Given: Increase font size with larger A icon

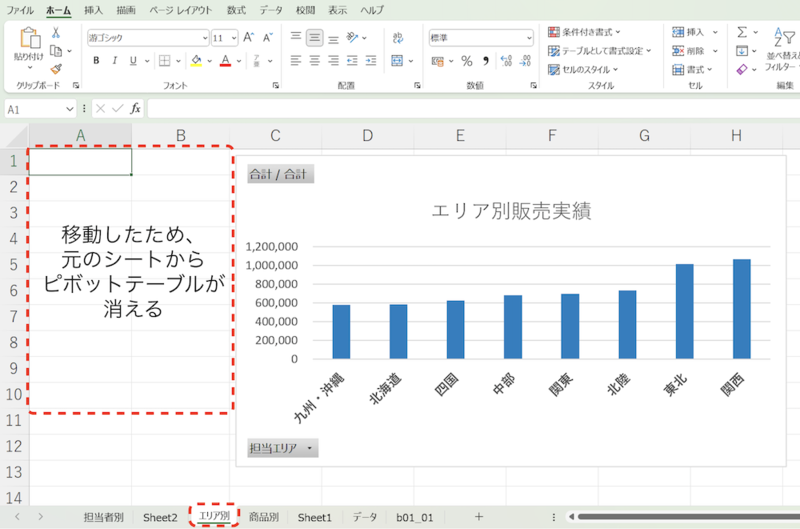Looking at the screenshot, I should click(248, 38).
